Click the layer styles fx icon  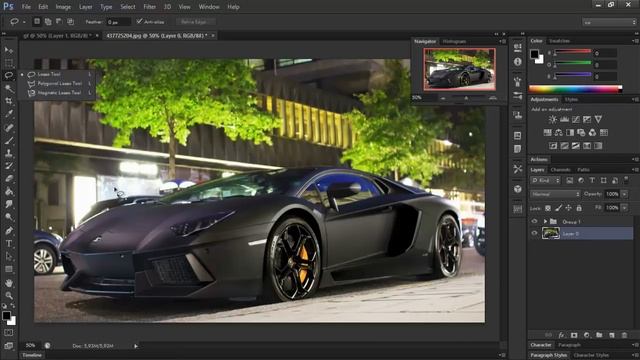click(x=561, y=335)
